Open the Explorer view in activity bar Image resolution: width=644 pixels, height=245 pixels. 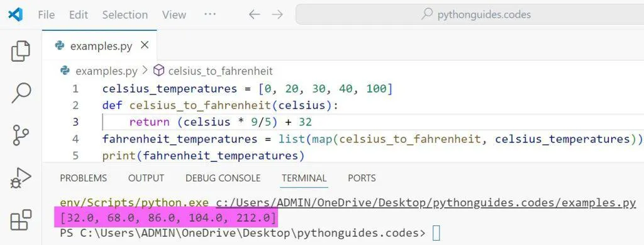21,51
